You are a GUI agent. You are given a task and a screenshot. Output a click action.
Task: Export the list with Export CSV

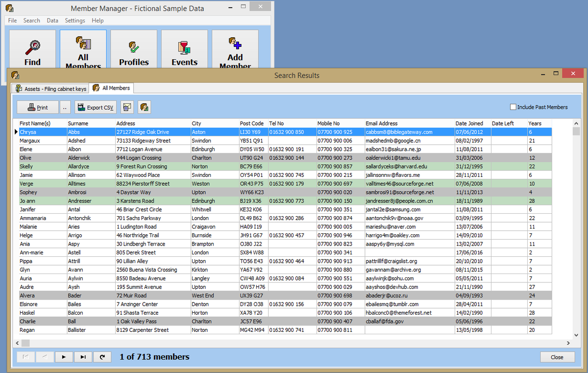96,107
